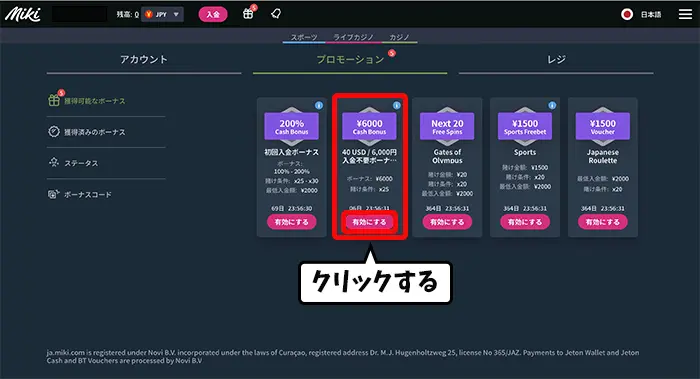
Task: Click the 200% Cash Bonus badge
Action: (292, 126)
